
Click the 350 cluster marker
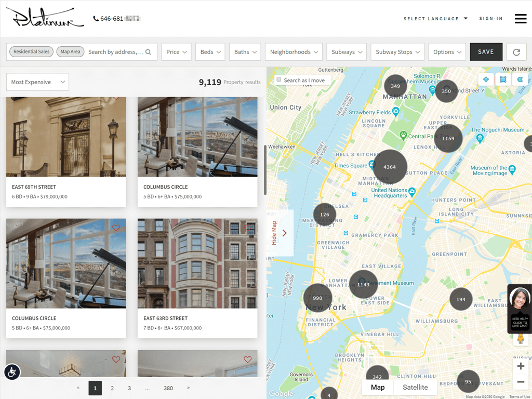tap(446, 91)
